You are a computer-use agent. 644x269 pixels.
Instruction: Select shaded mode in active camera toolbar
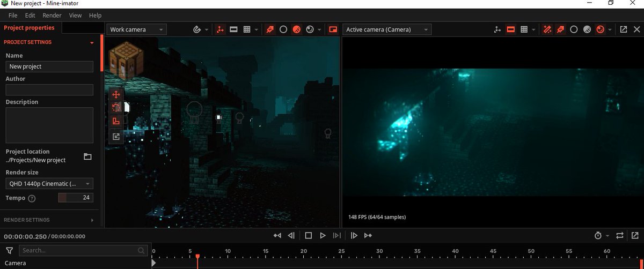(x=587, y=29)
